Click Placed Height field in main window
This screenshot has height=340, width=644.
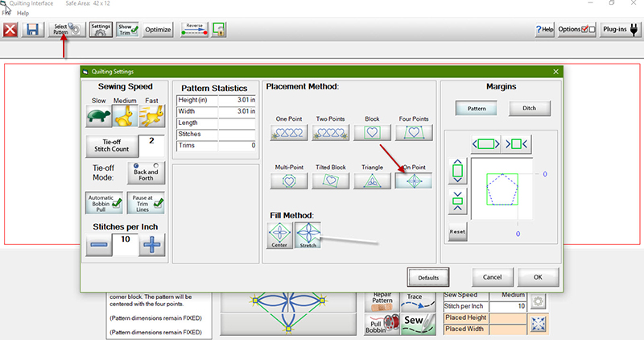(508, 317)
